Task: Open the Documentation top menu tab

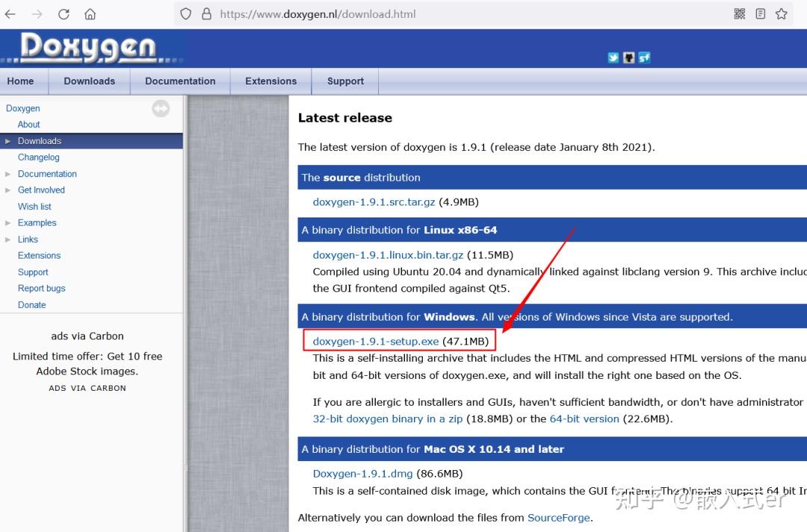Action: pyautogui.click(x=180, y=81)
